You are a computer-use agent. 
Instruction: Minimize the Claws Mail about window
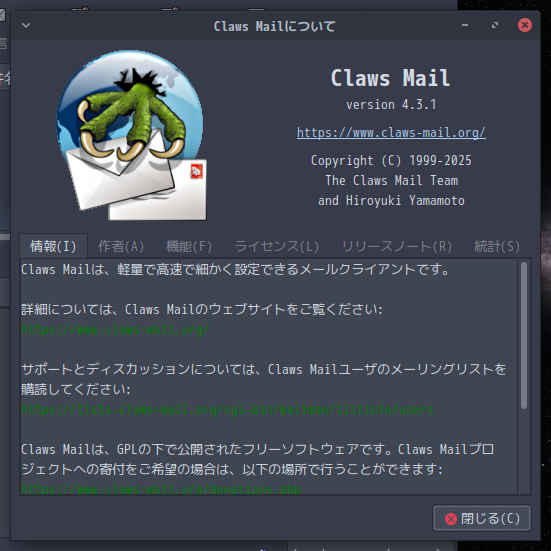tap(465, 25)
